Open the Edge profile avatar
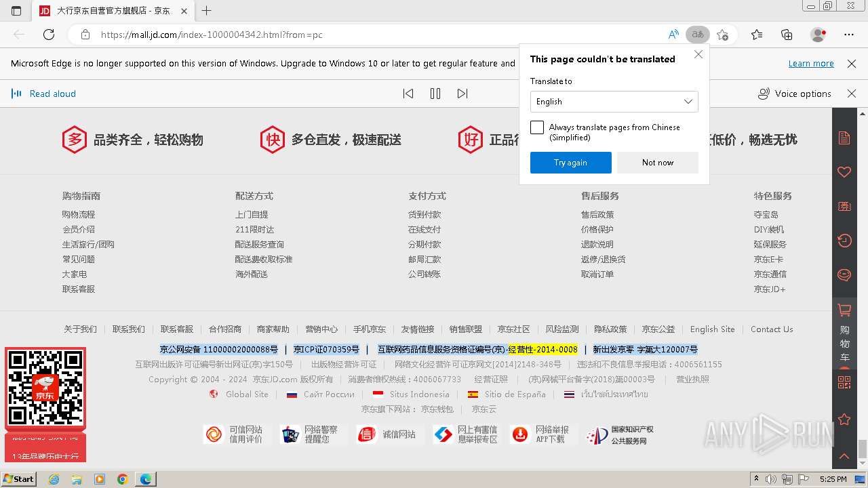868x488 pixels. [818, 35]
